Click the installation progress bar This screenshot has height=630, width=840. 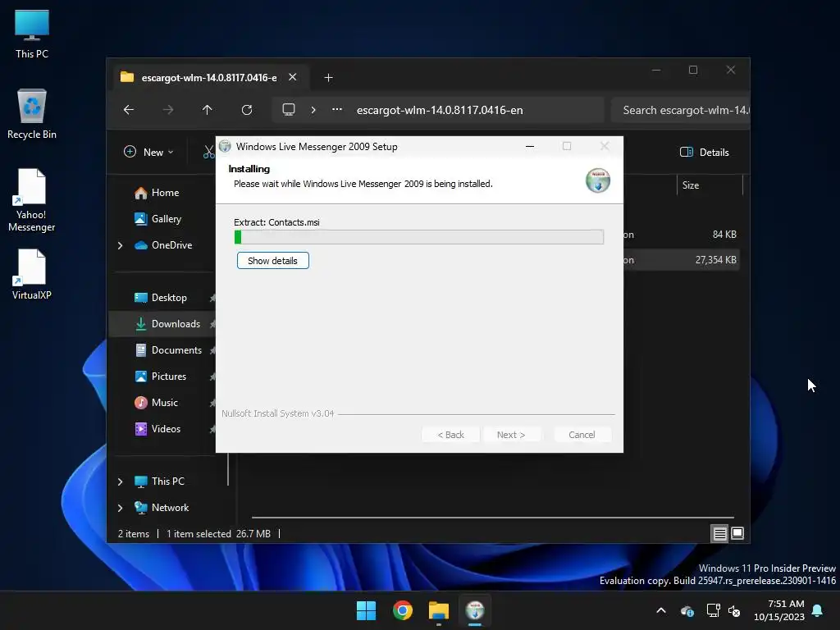pyautogui.click(x=419, y=237)
